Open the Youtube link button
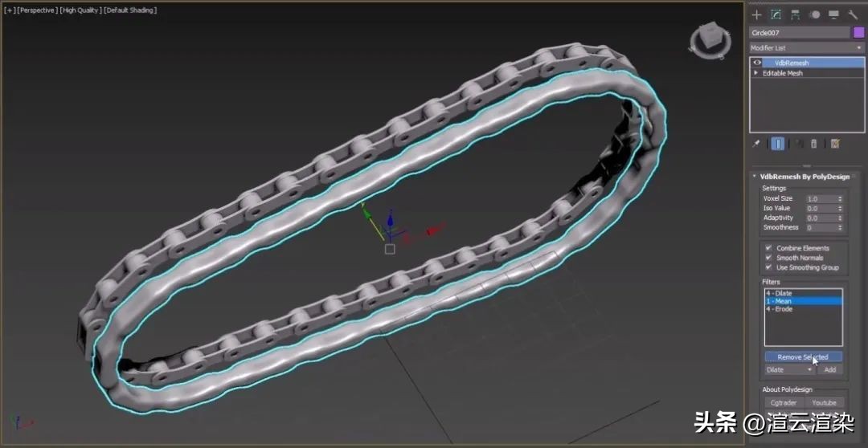This screenshot has width=868, height=448. click(825, 403)
